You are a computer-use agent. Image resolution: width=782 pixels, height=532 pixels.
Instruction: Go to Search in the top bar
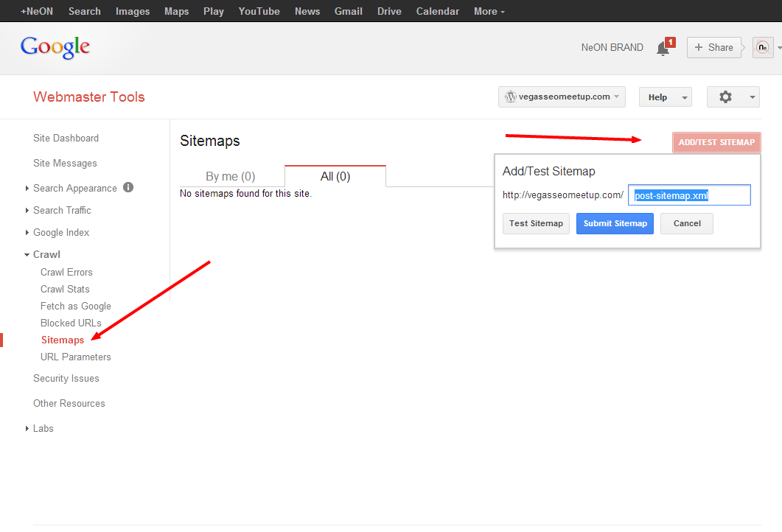(84, 11)
